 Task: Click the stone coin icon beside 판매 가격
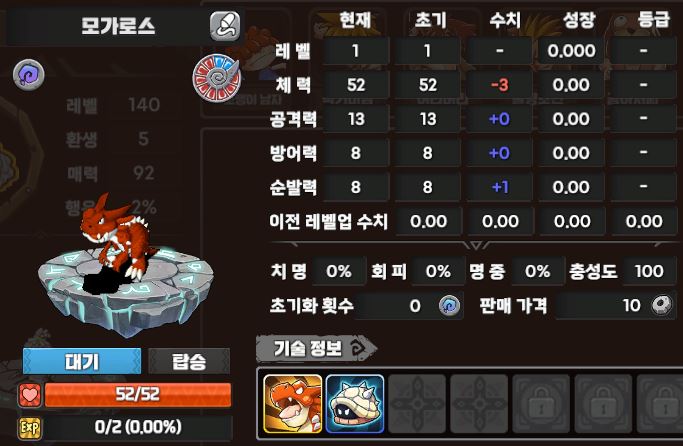[x=662, y=305]
